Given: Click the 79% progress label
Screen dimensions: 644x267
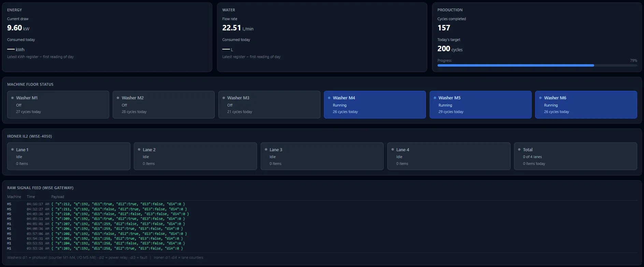Looking at the screenshot, I should tap(633, 60).
